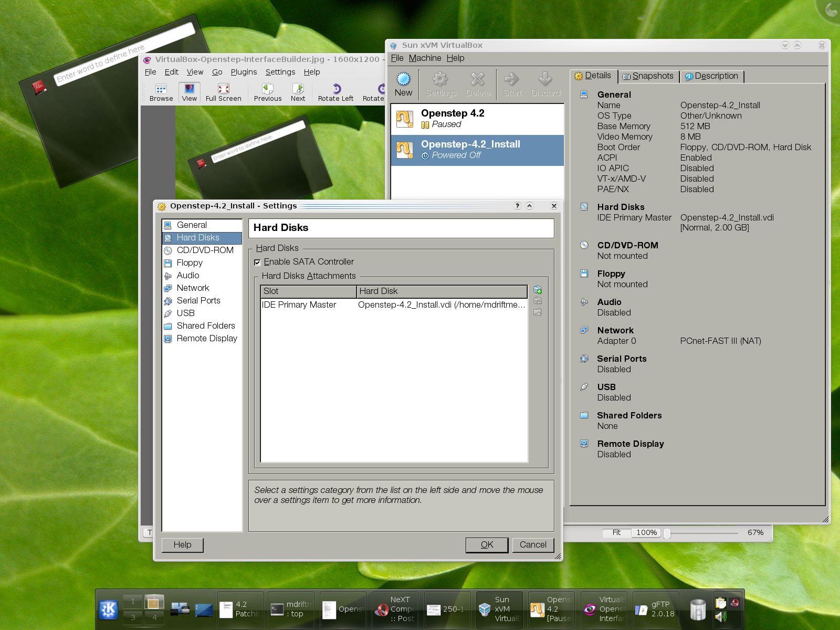Open the Plugins menu in image viewer
This screenshot has width=840, height=630.
coord(244,72)
